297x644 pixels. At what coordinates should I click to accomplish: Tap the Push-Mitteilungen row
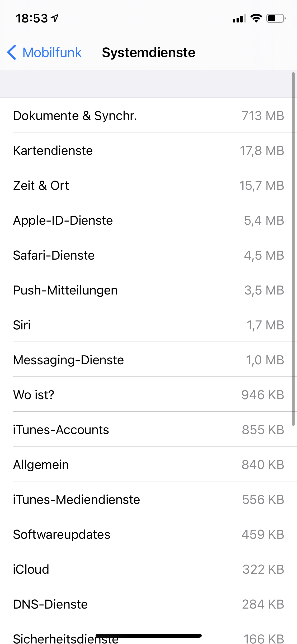coord(148,290)
